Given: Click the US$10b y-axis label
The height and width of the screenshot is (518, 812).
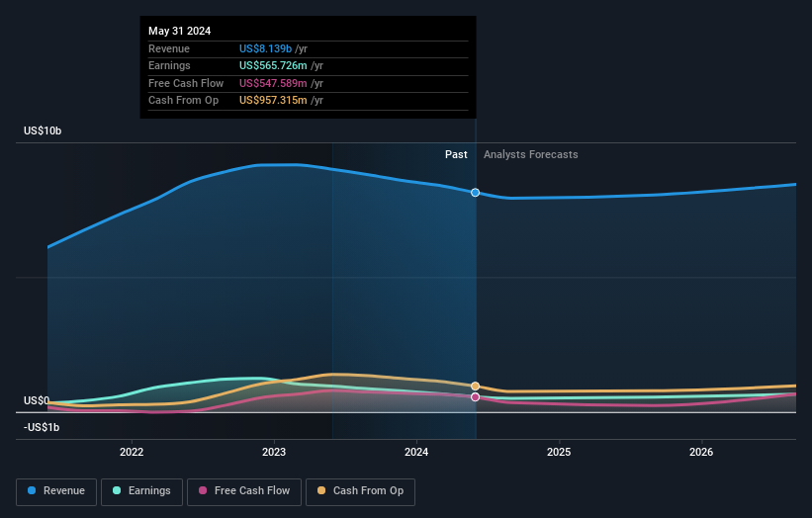Looking at the screenshot, I should tap(43, 130).
